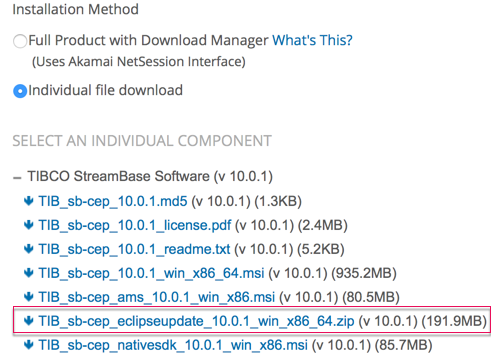Click download arrow beside nativesdk msi file
Viewport: 491px width, 364px height.
coord(29,345)
